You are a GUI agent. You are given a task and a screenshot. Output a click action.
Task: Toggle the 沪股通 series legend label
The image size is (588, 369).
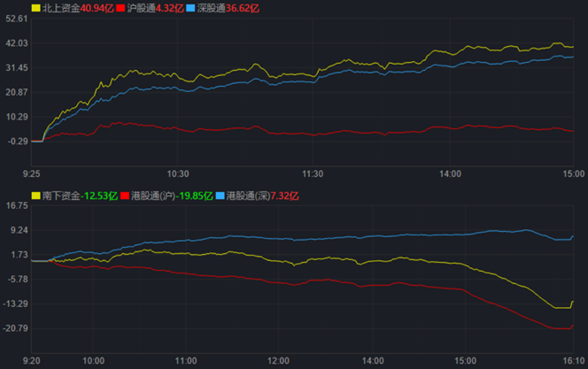pyautogui.click(x=139, y=8)
